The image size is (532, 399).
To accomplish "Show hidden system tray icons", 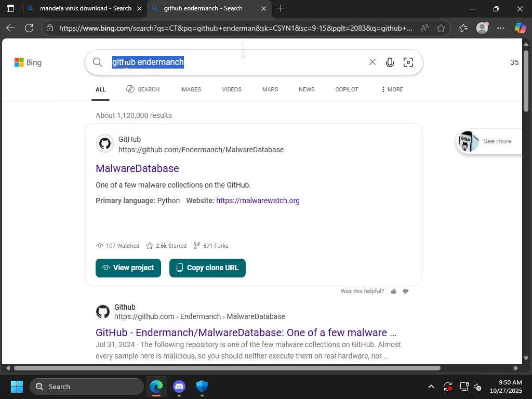I will point(431,387).
